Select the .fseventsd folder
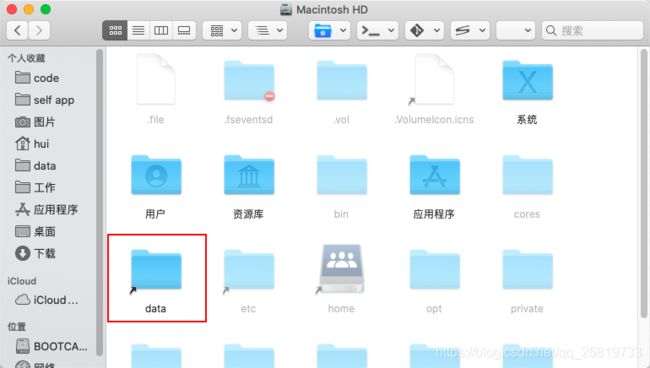Image resolution: width=650 pixels, height=368 pixels. 249,81
